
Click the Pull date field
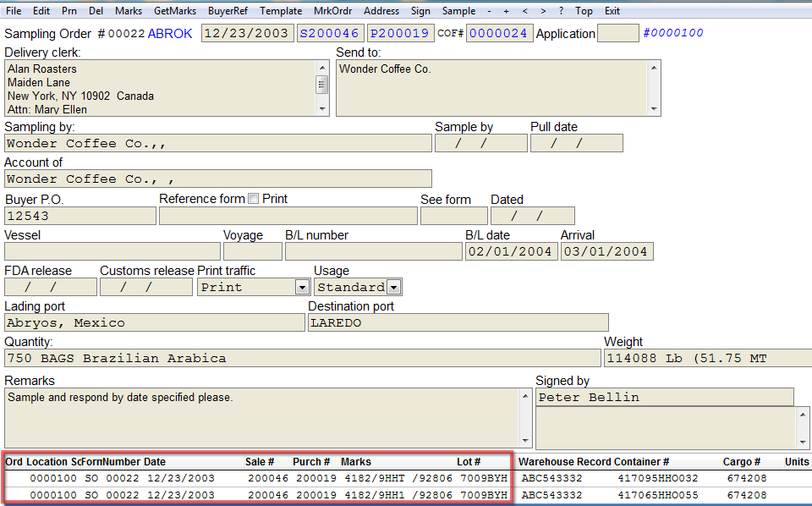click(576, 144)
